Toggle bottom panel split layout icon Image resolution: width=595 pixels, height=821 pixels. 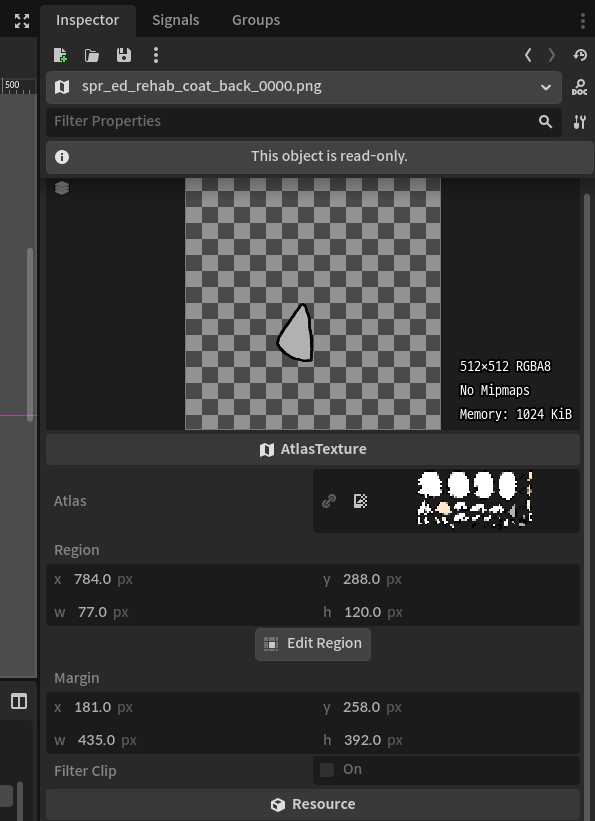click(19, 701)
